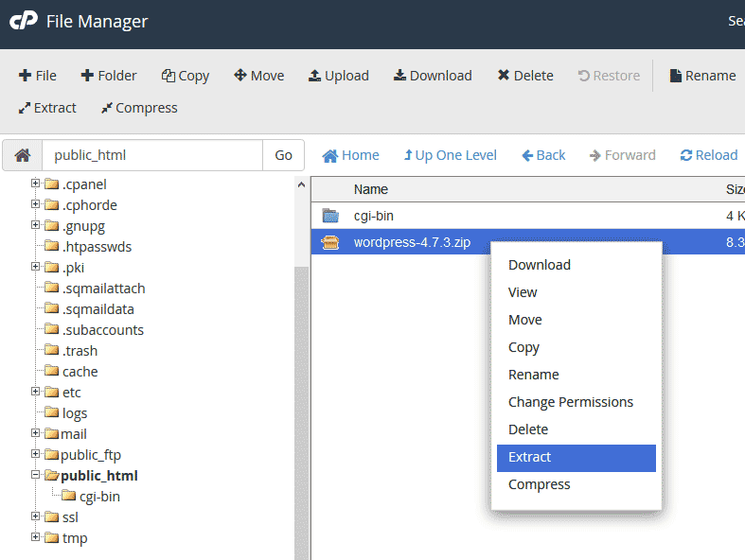Viewport: 745px width, 560px height.
Task: Expand the ssl folder node
Action: click(x=35, y=516)
